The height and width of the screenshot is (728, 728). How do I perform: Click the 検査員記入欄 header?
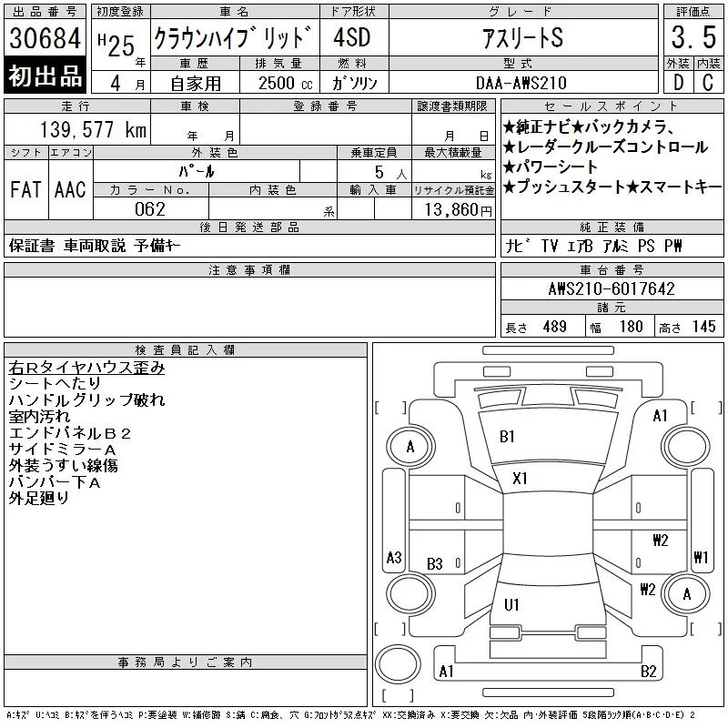click(186, 349)
